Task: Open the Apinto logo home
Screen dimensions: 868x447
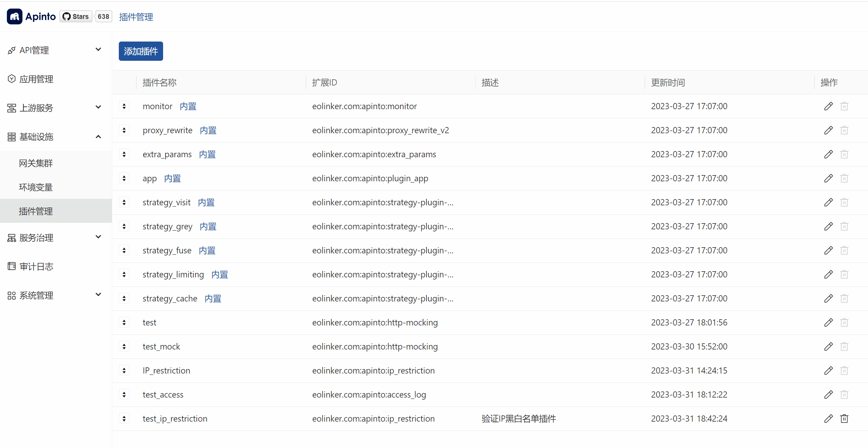Action: 31,16
